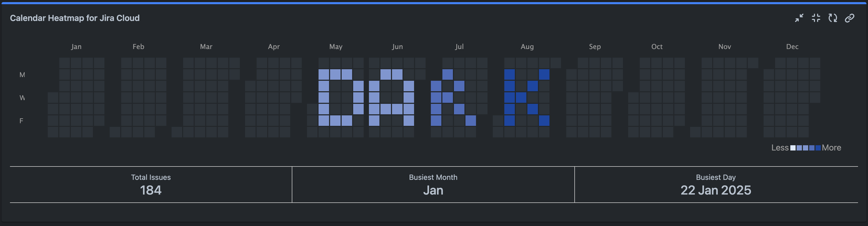
Task: Click the Total Issues 184 value
Action: pyautogui.click(x=151, y=190)
